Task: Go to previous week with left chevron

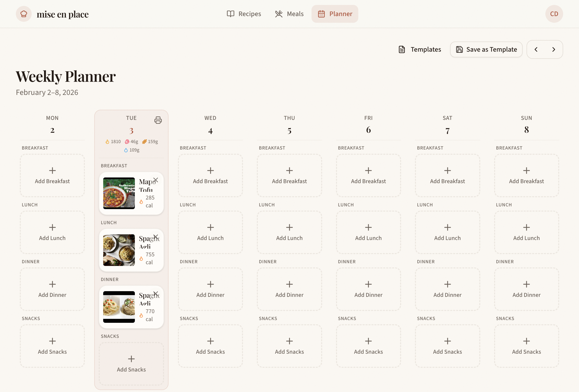Action: 536,49
